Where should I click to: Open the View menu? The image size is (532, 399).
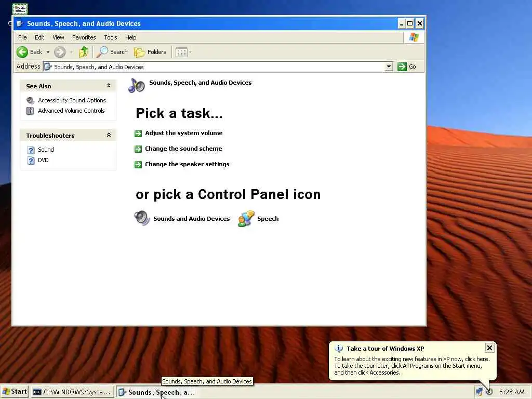point(58,37)
